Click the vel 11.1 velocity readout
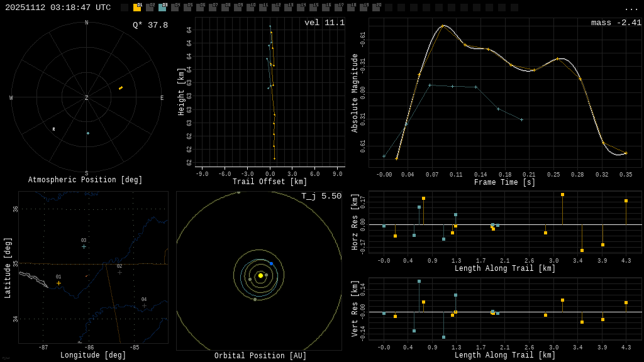The width and height of the screenshot is (644, 362). [x=324, y=23]
